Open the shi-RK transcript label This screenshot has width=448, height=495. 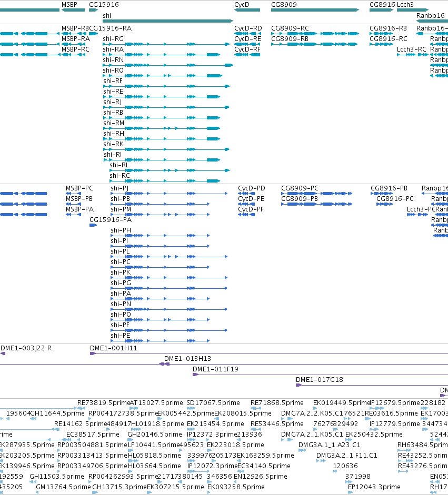tap(113, 144)
